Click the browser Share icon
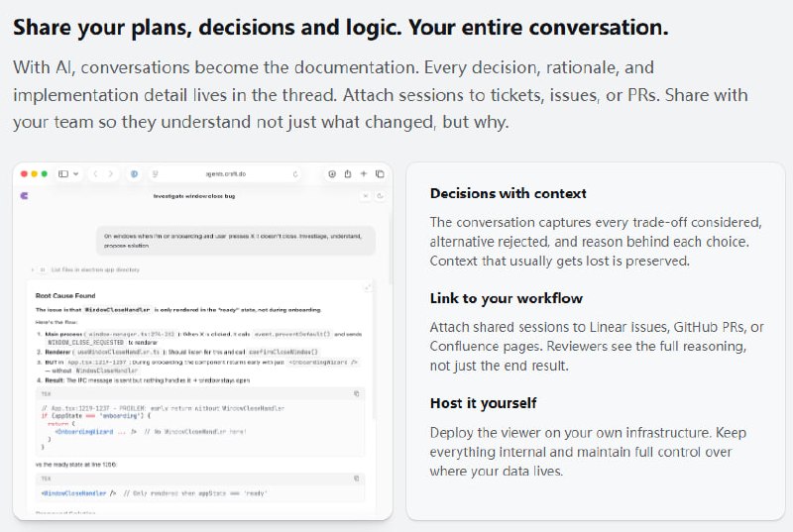This screenshot has height=532, width=793. click(348, 173)
